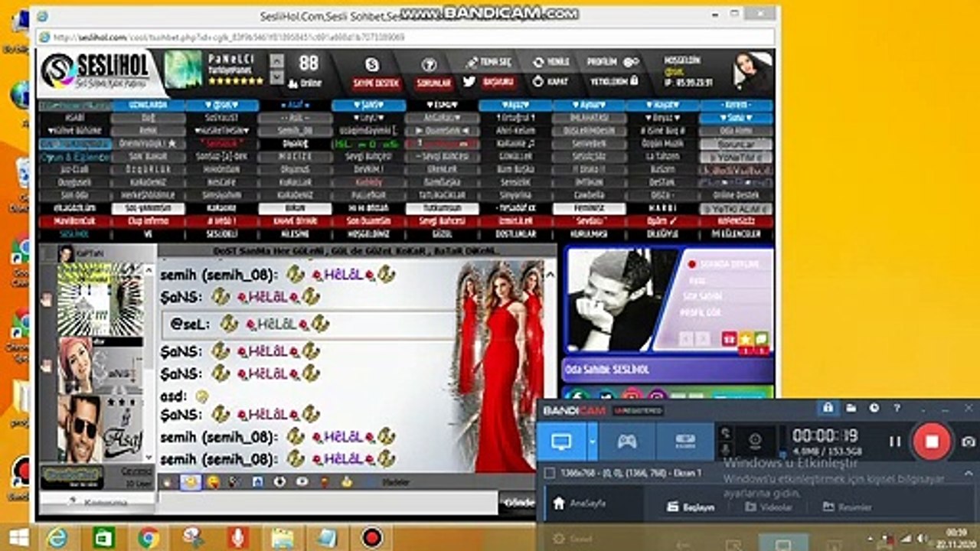Open the Videolar tab in Bandicam

[770, 507]
